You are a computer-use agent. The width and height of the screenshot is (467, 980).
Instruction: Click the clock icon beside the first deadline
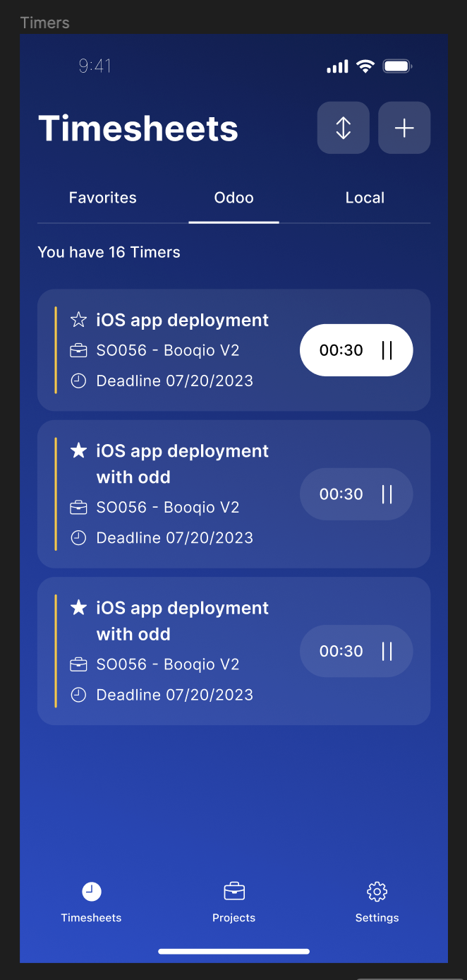[78, 381]
